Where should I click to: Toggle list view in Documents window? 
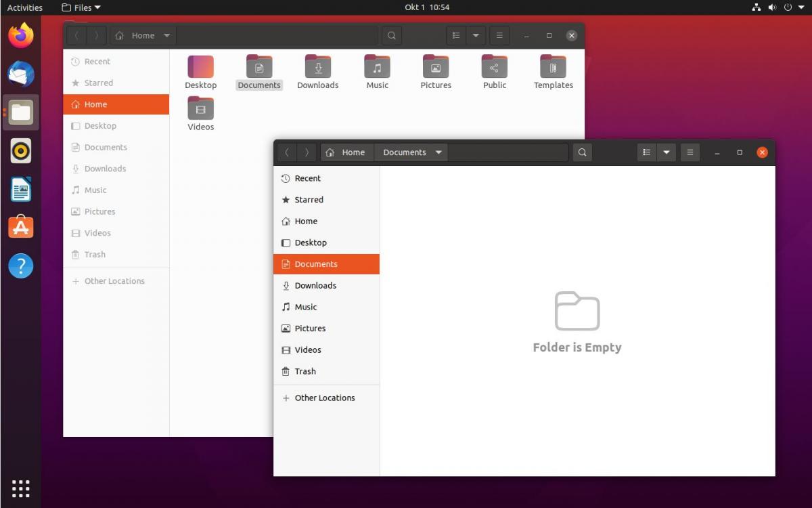(647, 152)
